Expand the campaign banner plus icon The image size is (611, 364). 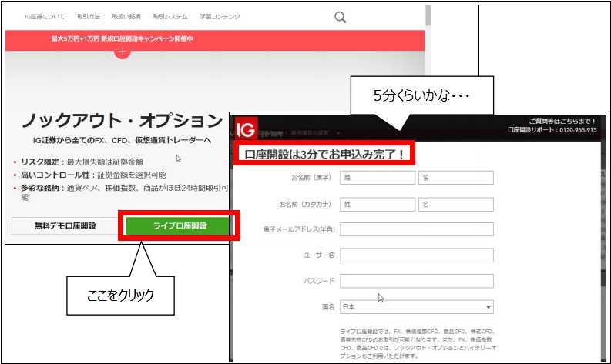point(122,52)
